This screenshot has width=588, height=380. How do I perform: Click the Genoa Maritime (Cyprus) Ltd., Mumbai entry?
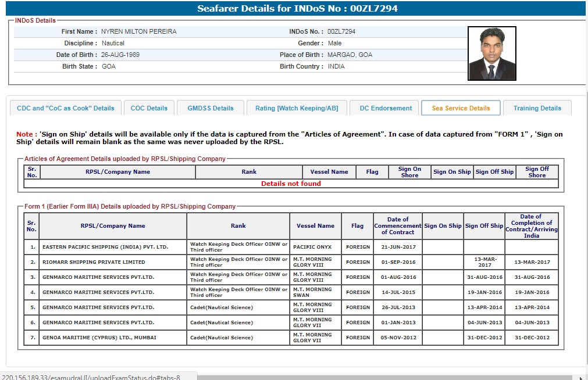tap(99, 338)
